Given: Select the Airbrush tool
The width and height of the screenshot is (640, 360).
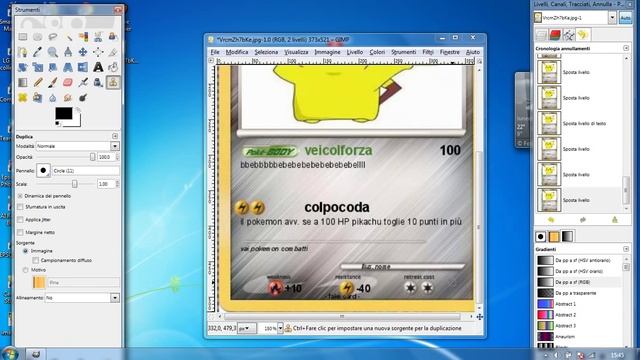Looking at the screenshot, I should click(x=83, y=82).
